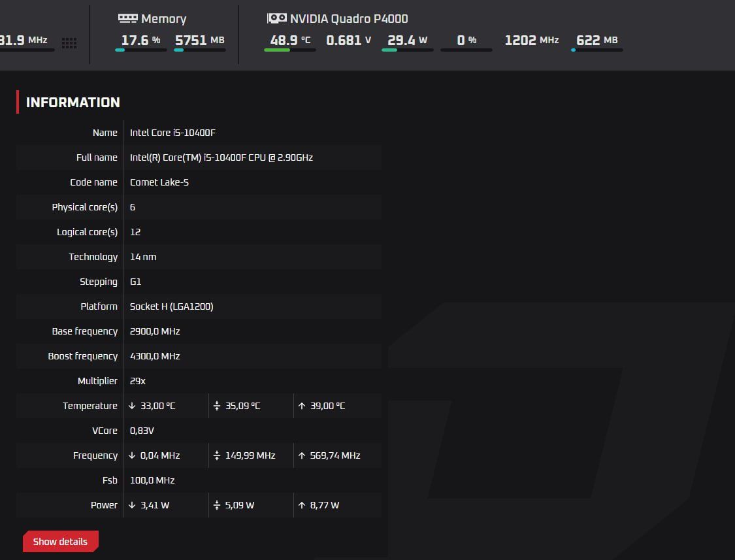Select maximum frequency '569,74 MHz'
The image size is (735, 560).
[x=335, y=456]
